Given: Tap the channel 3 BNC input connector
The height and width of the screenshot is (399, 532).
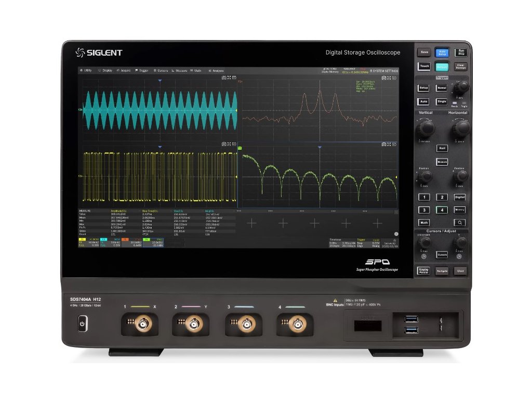Looking at the screenshot, I should tap(247, 325).
